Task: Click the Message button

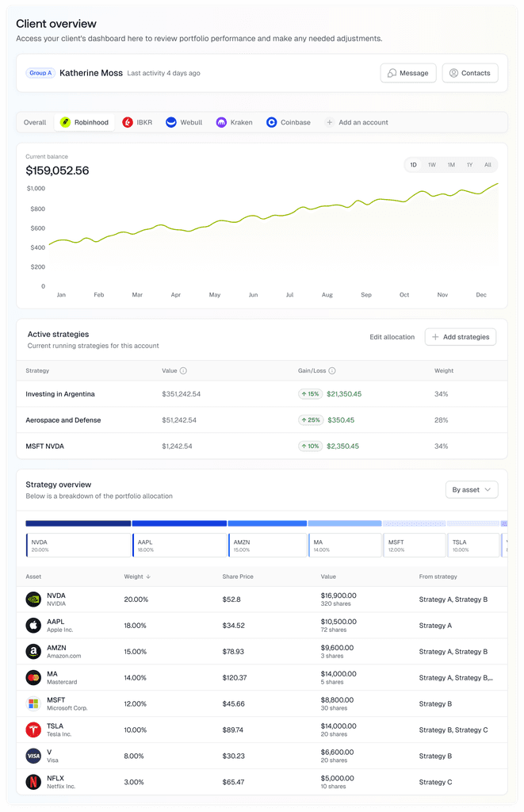Action: [x=408, y=73]
